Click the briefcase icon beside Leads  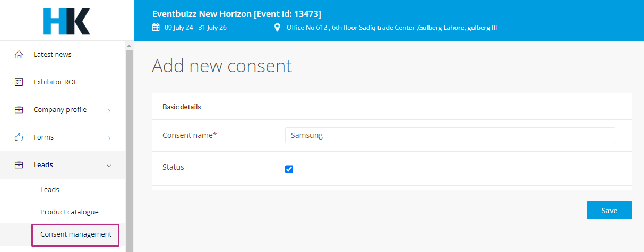pyautogui.click(x=19, y=165)
